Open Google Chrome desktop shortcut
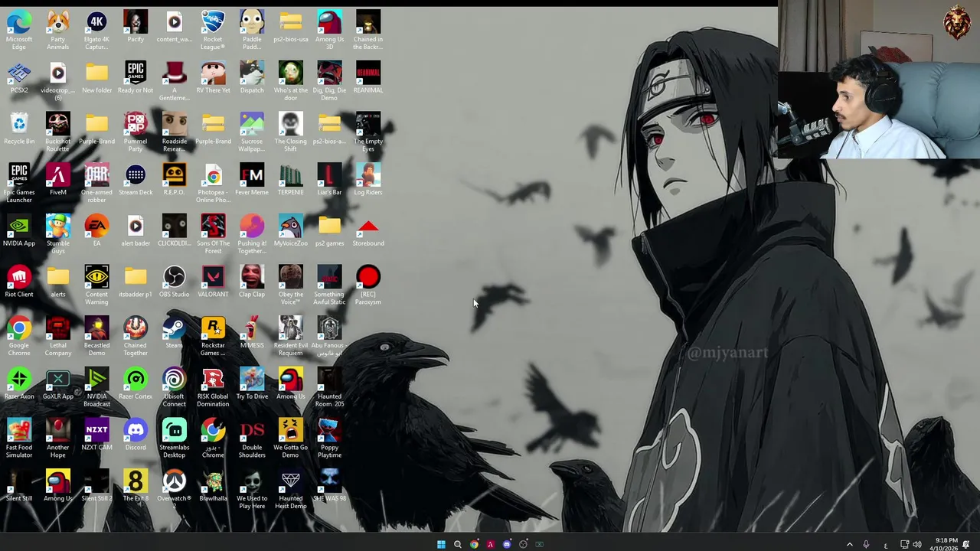980x551 pixels. (19, 336)
